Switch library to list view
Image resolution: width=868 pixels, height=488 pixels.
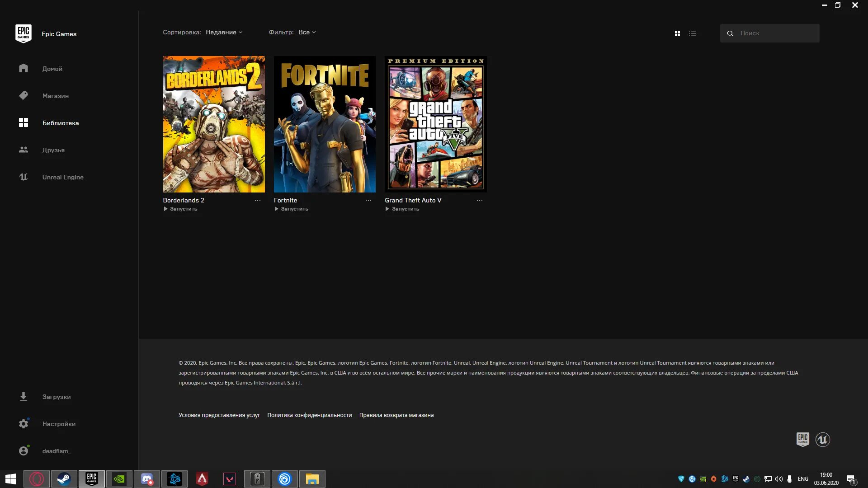(x=692, y=33)
